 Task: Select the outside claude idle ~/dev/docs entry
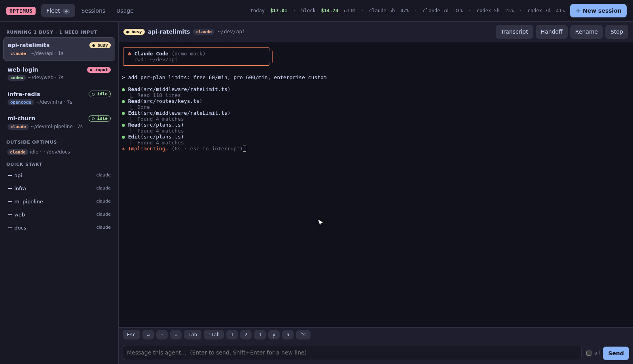tap(59, 152)
